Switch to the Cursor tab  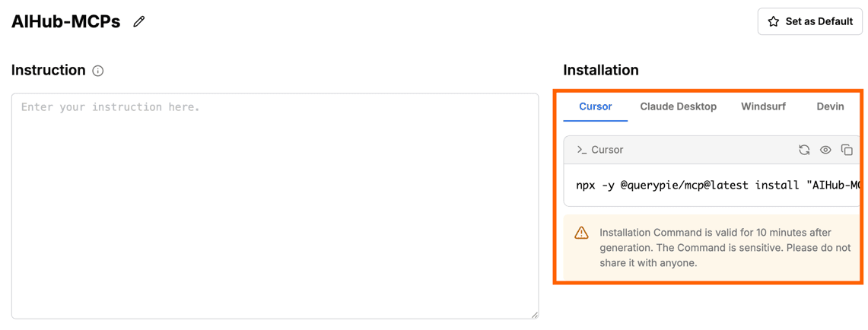click(595, 106)
